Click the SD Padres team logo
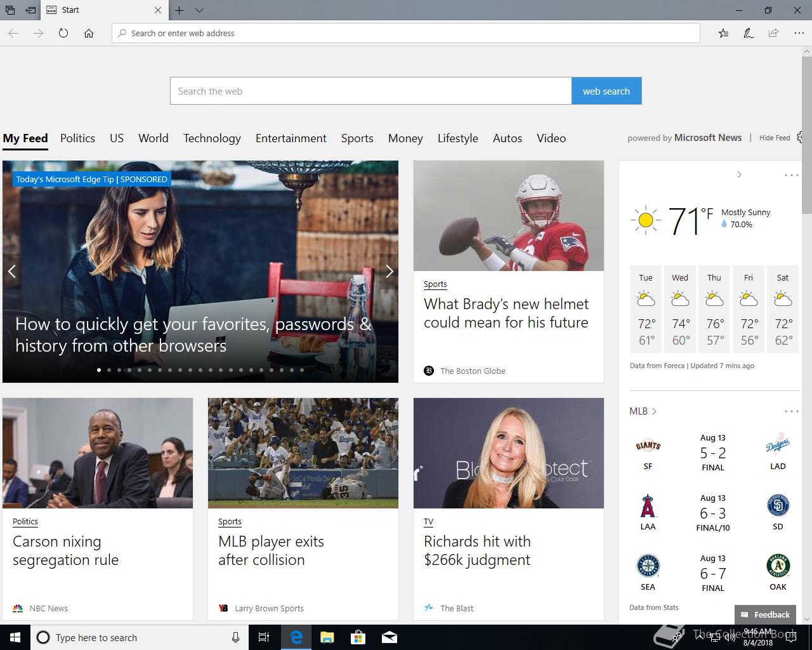The image size is (812, 650). coord(778,506)
